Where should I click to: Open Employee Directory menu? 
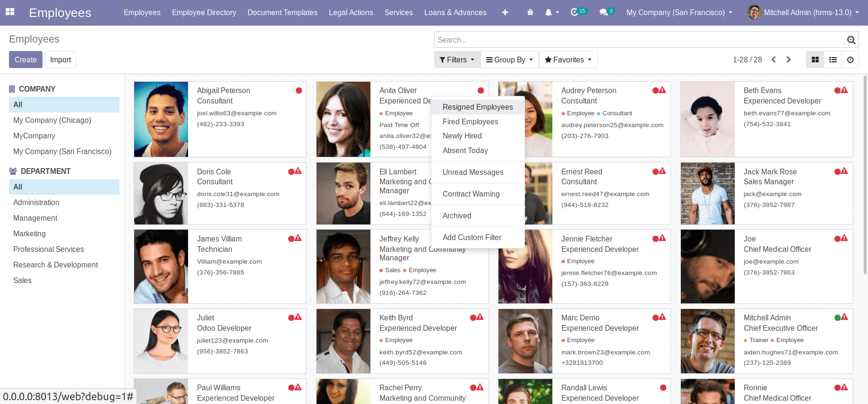coord(204,12)
